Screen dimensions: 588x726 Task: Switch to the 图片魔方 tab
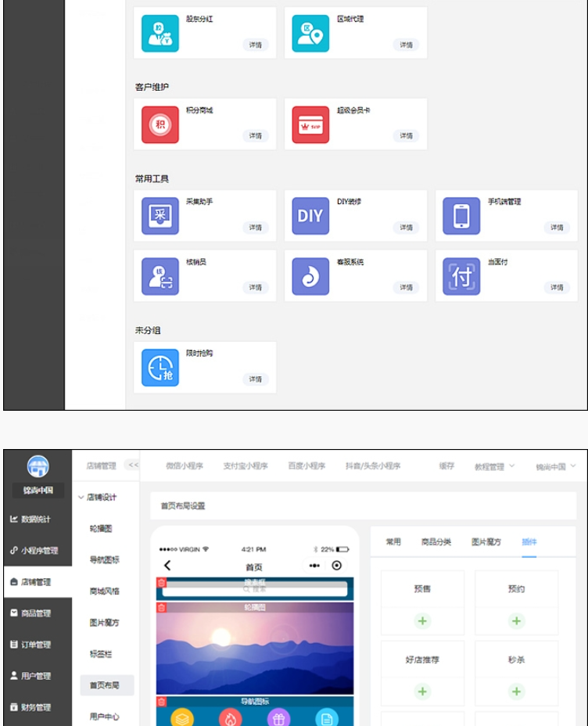click(x=486, y=541)
